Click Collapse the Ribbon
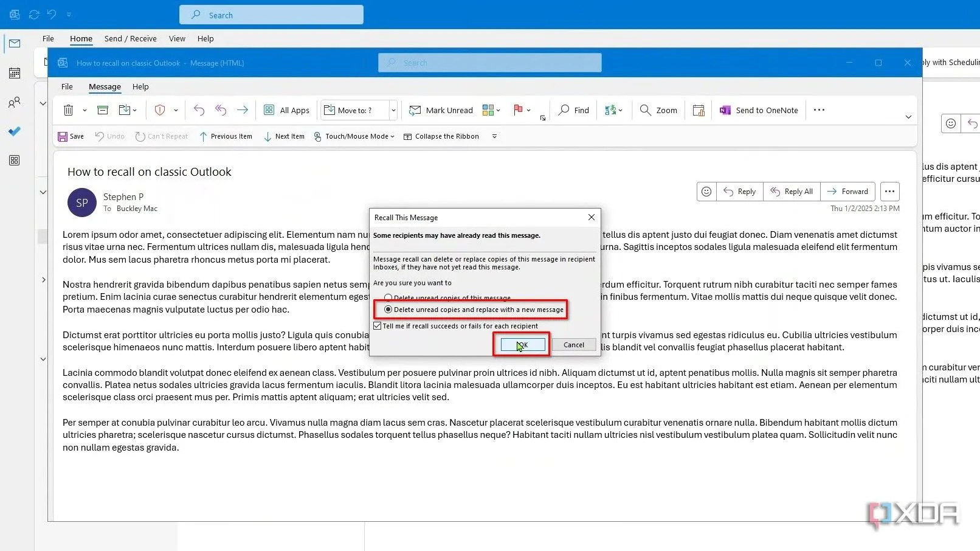Screen dimensions: 980x551 pyautogui.click(x=441, y=136)
